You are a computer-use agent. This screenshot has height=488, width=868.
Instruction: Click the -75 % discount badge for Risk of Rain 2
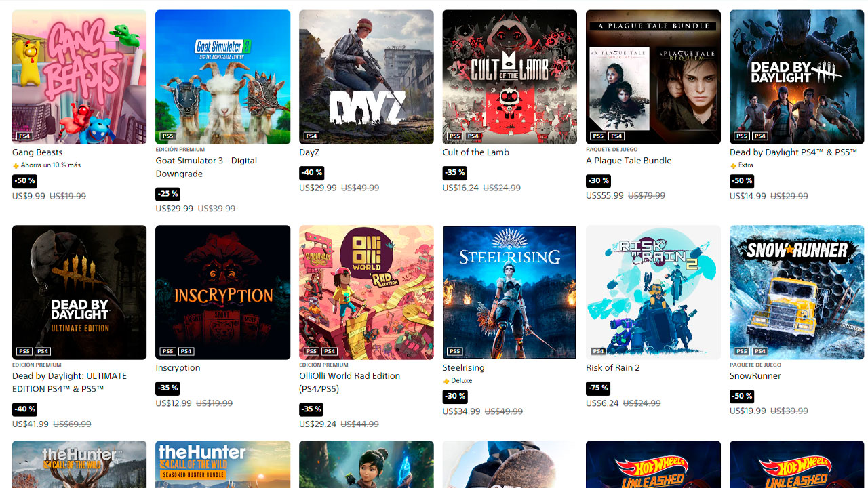598,388
